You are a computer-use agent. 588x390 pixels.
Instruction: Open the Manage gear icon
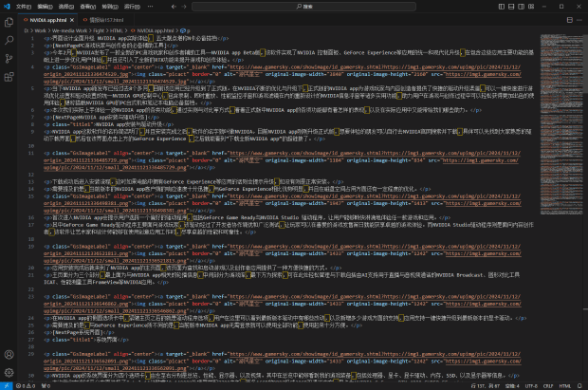pyautogui.click(x=9, y=372)
